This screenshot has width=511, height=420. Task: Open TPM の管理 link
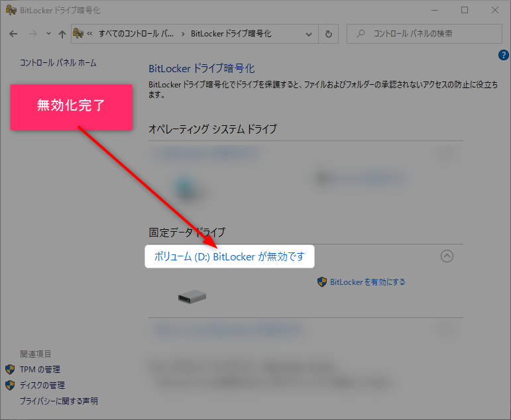(40, 370)
